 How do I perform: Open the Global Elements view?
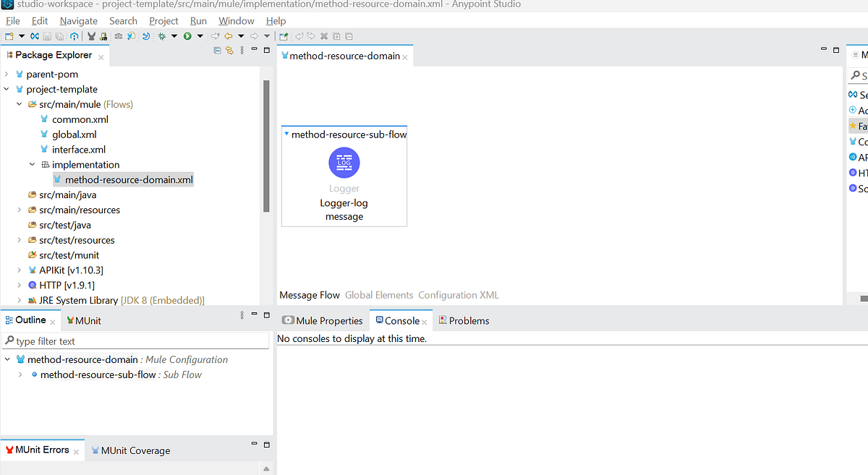(378, 294)
